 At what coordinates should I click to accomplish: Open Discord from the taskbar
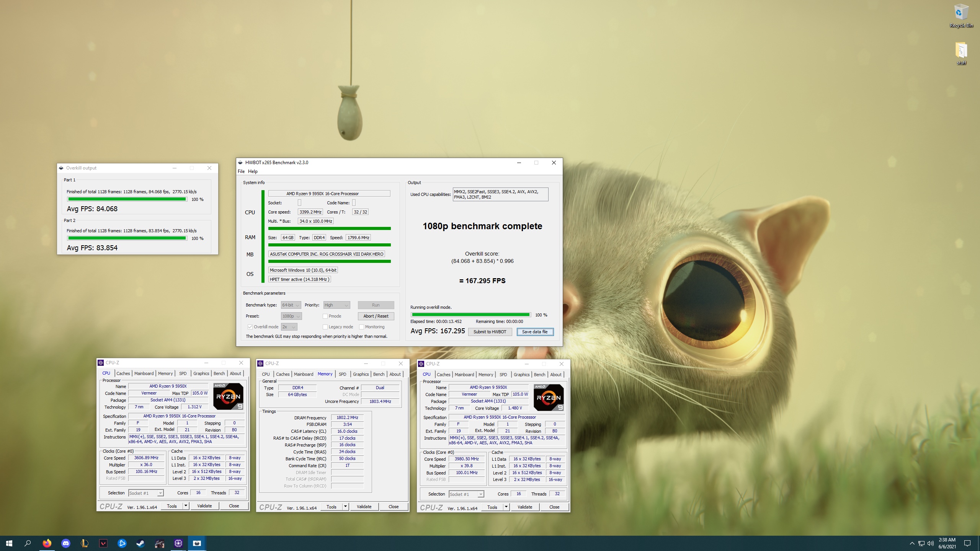point(66,543)
